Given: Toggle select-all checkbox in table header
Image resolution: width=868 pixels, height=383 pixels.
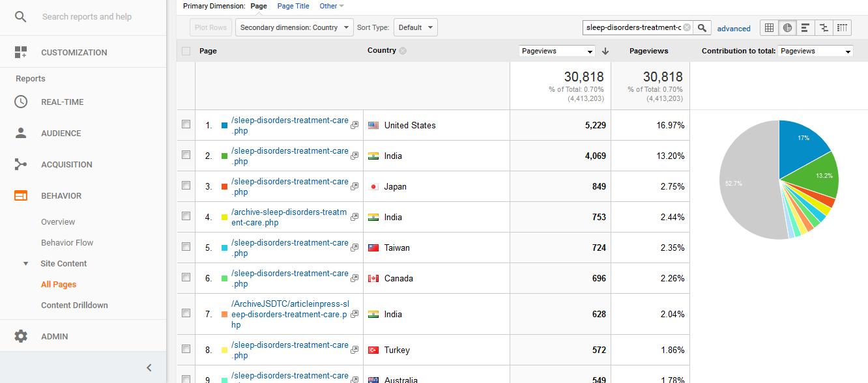Looking at the screenshot, I should pos(186,51).
